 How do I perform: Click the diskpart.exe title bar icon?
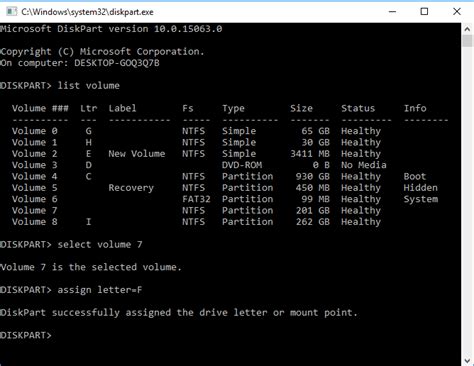[11, 12]
